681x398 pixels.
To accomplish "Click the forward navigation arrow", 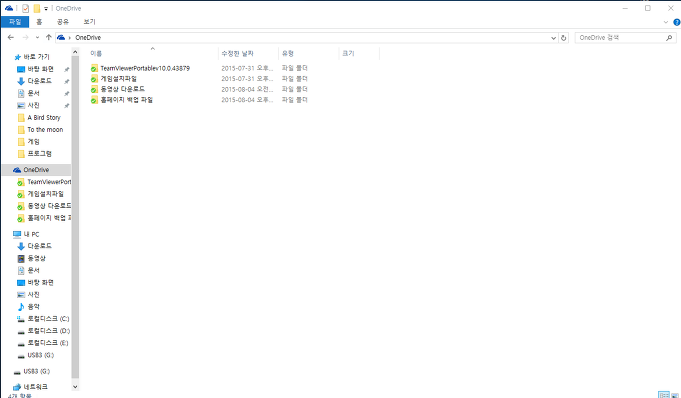I will coord(25,38).
